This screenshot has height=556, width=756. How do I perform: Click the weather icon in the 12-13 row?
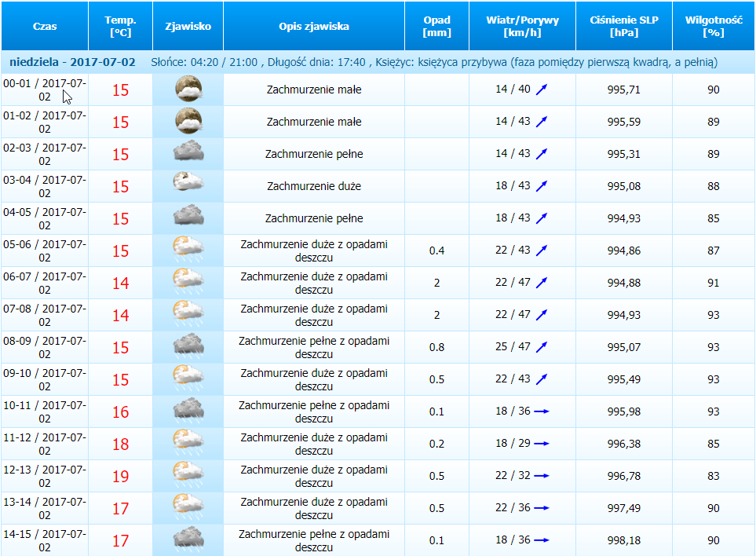[188, 476]
